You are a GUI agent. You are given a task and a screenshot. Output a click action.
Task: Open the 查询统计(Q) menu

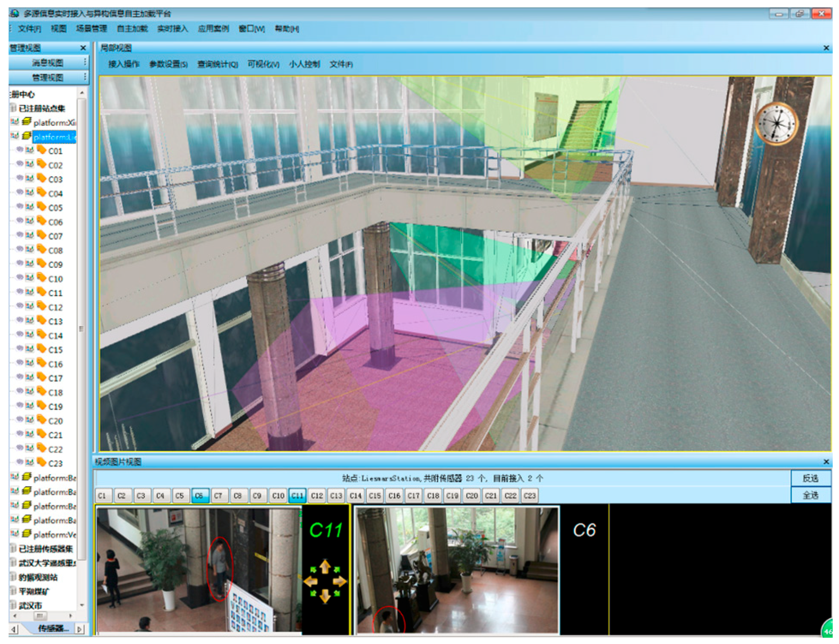coord(218,64)
